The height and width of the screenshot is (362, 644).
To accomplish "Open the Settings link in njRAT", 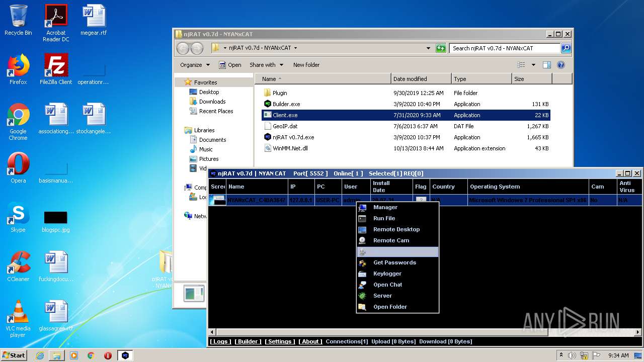I will click(280, 341).
